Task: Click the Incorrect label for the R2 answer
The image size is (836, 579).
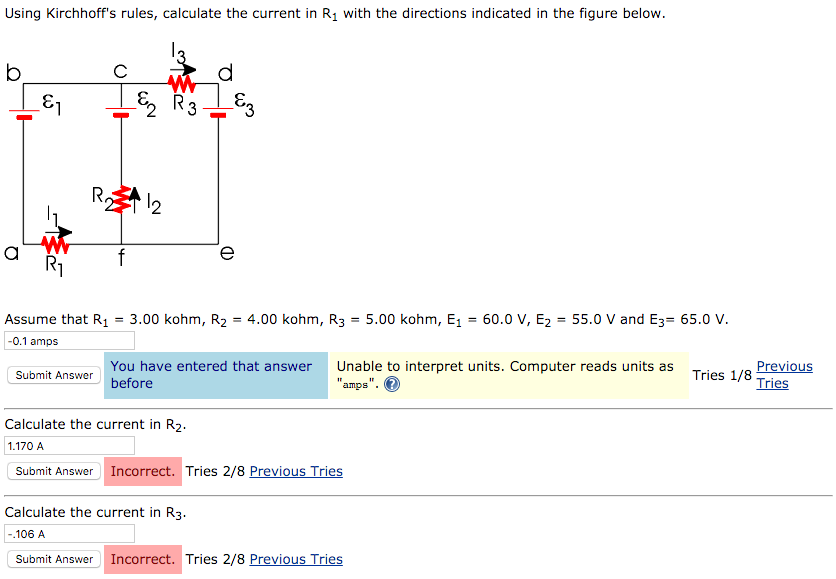Action: coord(142,470)
